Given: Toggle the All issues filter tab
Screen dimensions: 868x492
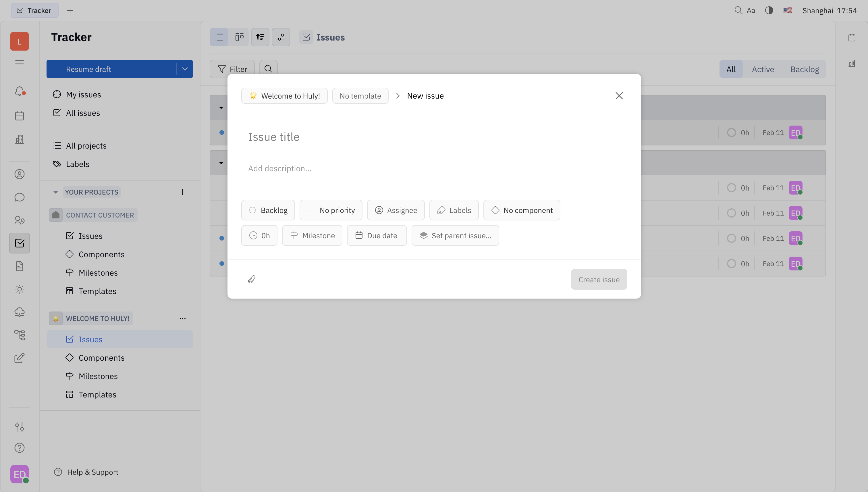Looking at the screenshot, I should (731, 69).
